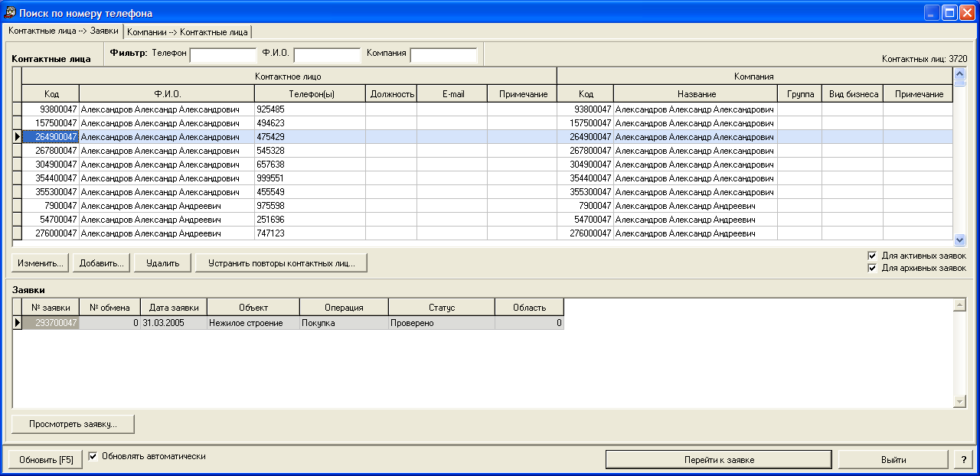Click the Проверено status cell
This screenshot has width=980, height=476.
pyautogui.click(x=442, y=323)
